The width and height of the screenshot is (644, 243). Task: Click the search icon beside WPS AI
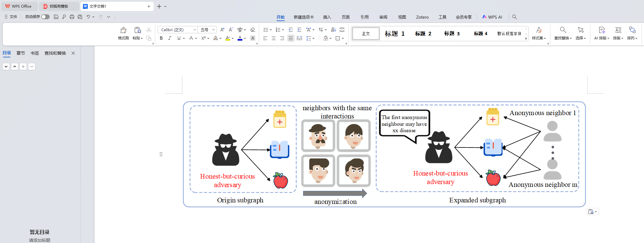pyautogui.click(x=514, y=17)
